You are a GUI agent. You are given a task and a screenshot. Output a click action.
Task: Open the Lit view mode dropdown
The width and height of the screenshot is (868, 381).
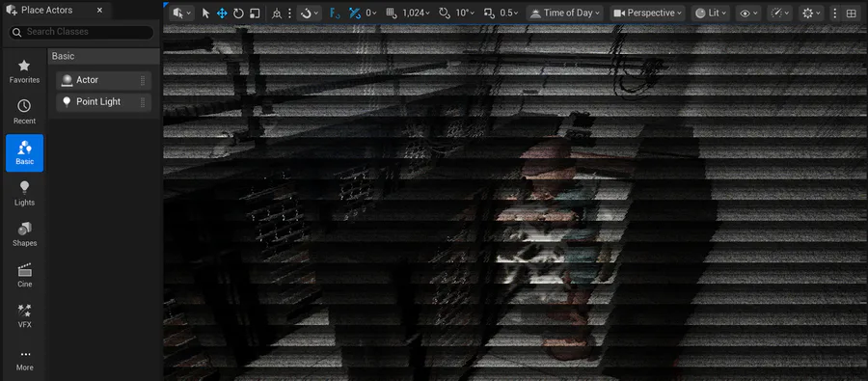[711, 14]
